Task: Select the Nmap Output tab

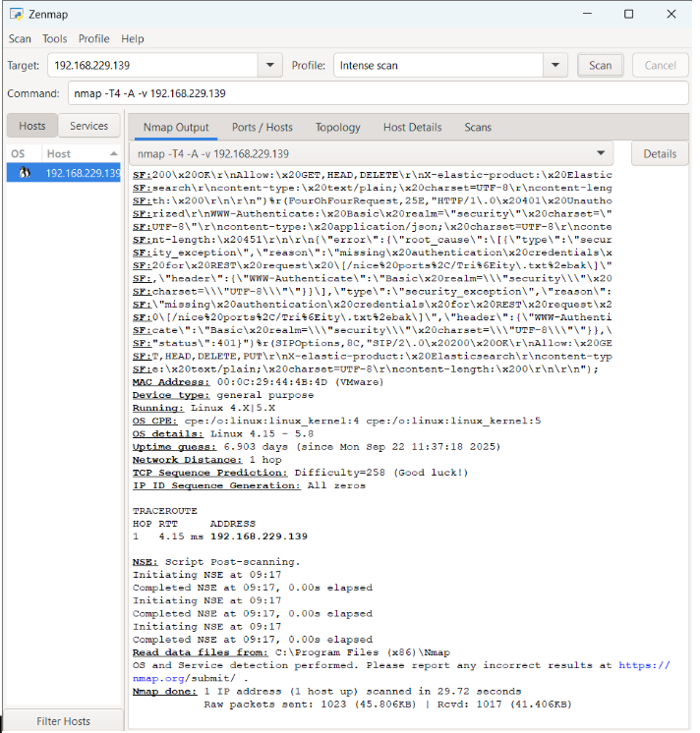Action: point(176,127)
